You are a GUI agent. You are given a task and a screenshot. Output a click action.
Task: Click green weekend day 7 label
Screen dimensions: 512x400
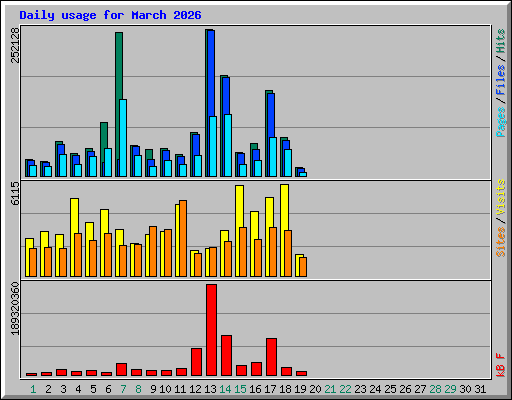click(123, 389)
